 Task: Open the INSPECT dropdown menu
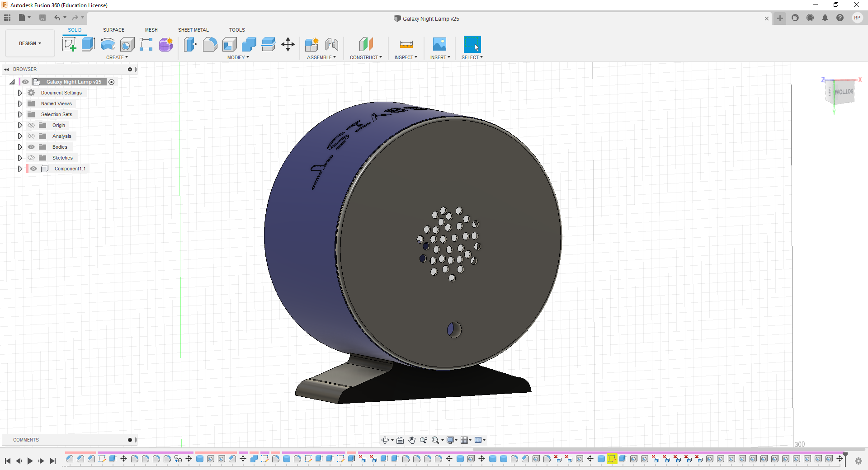[406, 57]
